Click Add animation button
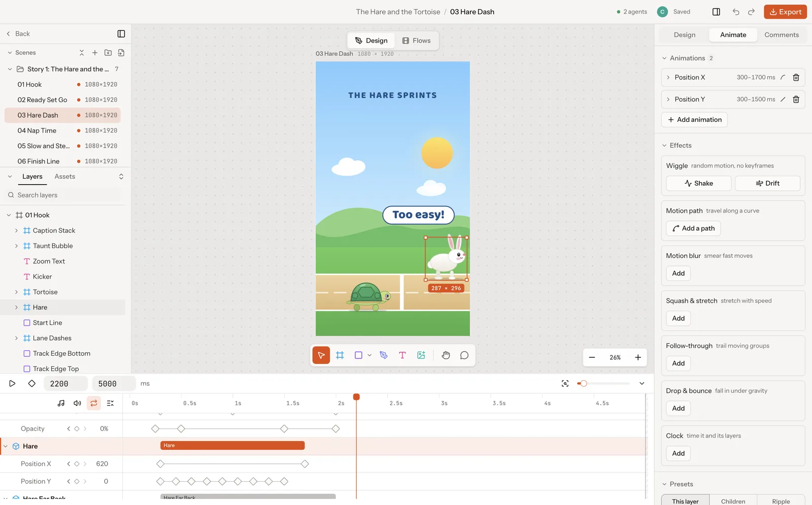This screenshot has height=505, width=812. point(694,120)
